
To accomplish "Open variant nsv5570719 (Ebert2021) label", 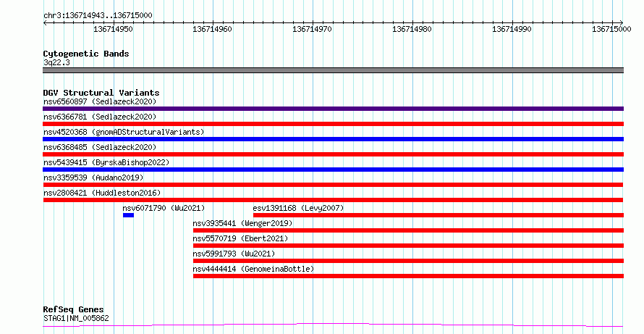I will click(x=241, y=238).
